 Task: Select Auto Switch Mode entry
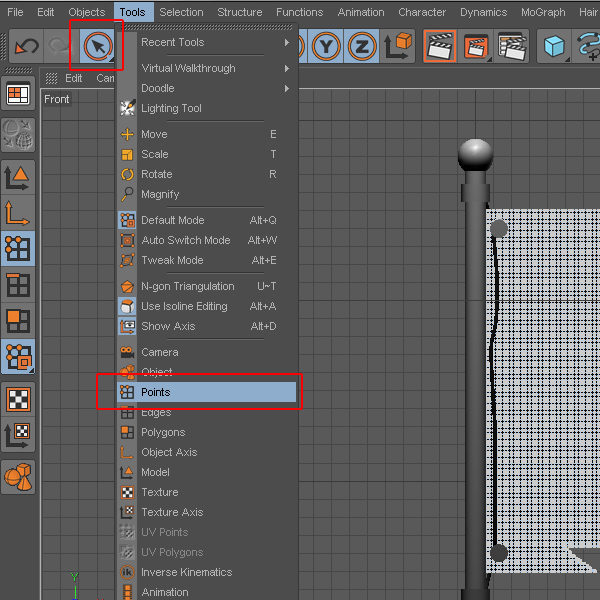coord(207,240)
